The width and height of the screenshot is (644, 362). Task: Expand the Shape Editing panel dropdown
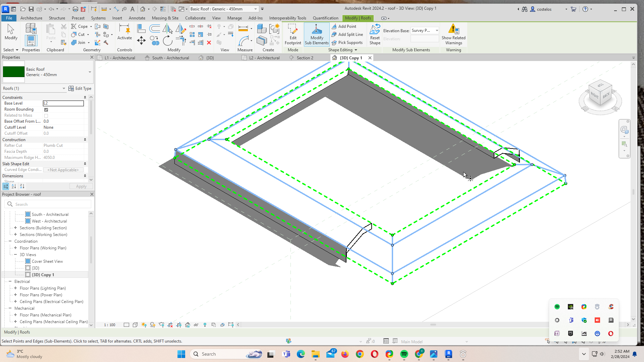[x=356, y=50]
